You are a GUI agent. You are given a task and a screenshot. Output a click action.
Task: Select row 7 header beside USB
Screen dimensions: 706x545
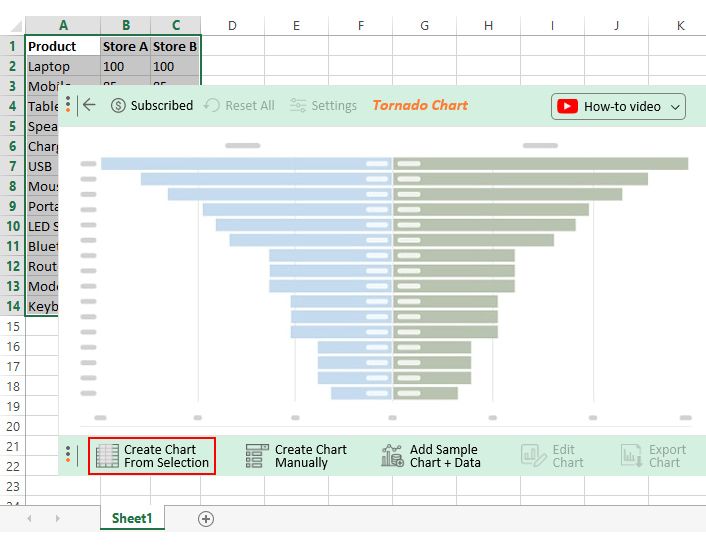point(12,166)
